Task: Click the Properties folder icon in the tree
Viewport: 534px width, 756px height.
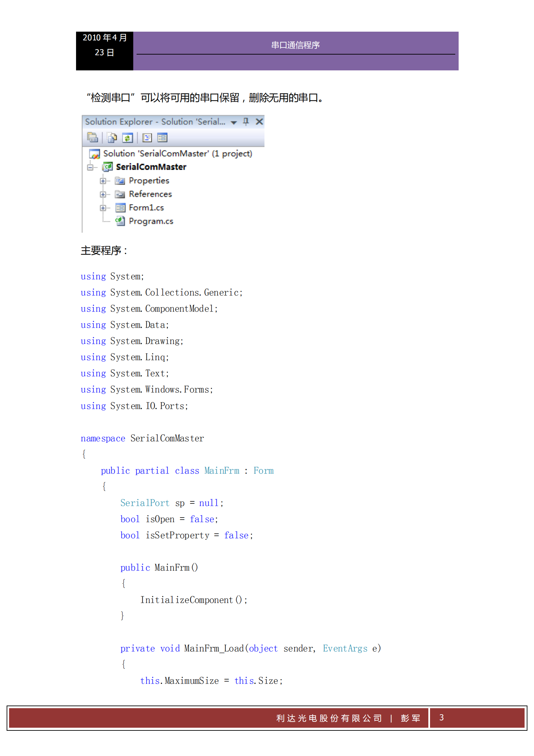Action: [120, 181]
